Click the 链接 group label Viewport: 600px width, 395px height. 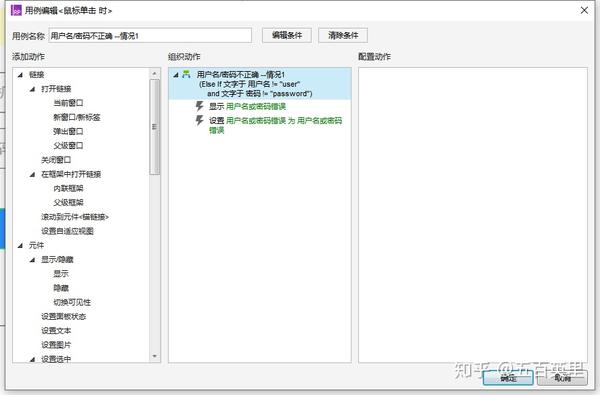coord(36,75)
